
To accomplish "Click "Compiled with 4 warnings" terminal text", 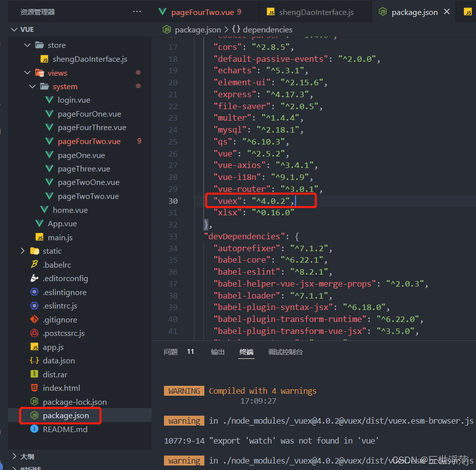I will click(x=263, y=391).
